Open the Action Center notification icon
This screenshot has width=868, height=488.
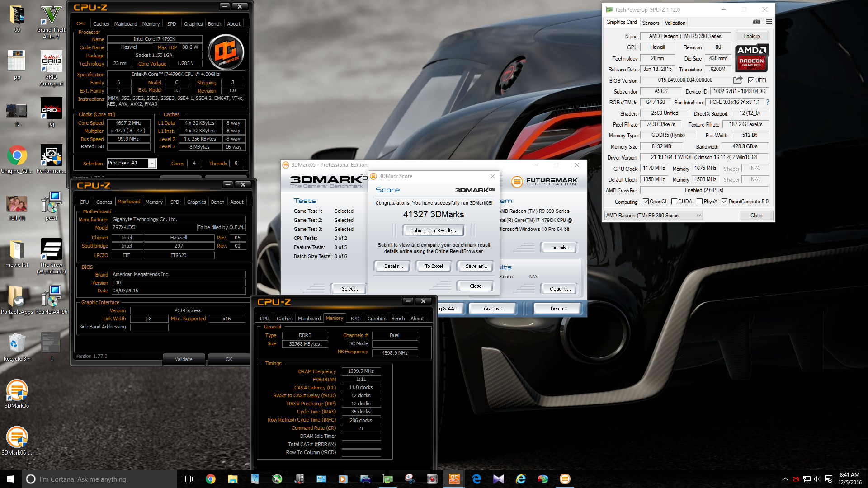[x=829, y=479]
